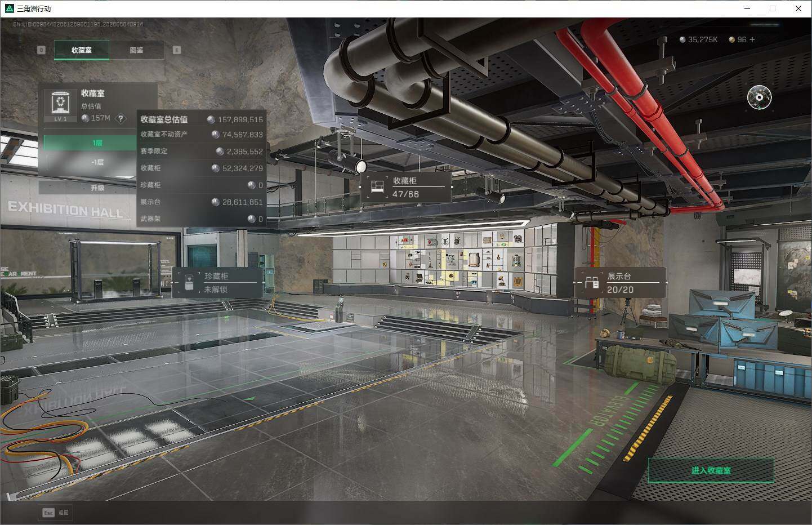Click the 28,611,851 value
Screen dimensions: 812x525
coord(243,202)
